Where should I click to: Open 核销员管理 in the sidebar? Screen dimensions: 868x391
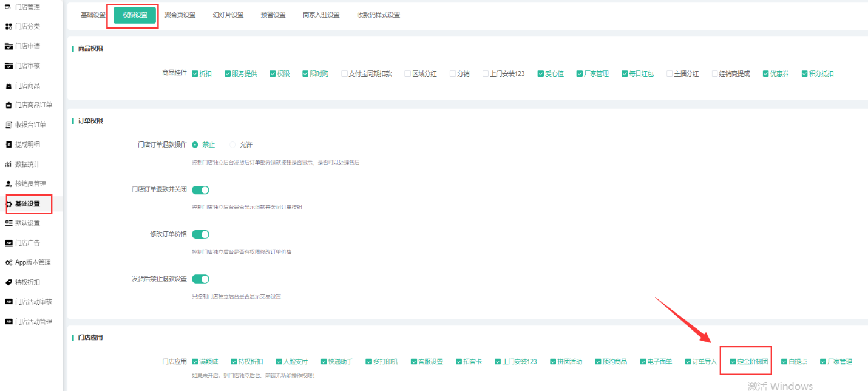[x=30, y=184]
